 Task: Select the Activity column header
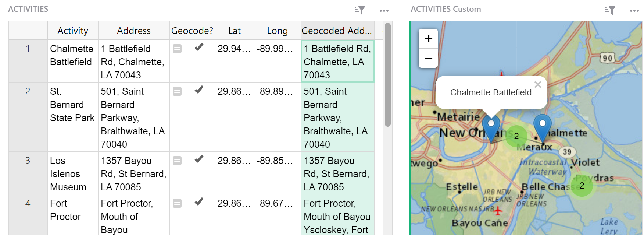point(73,31)
